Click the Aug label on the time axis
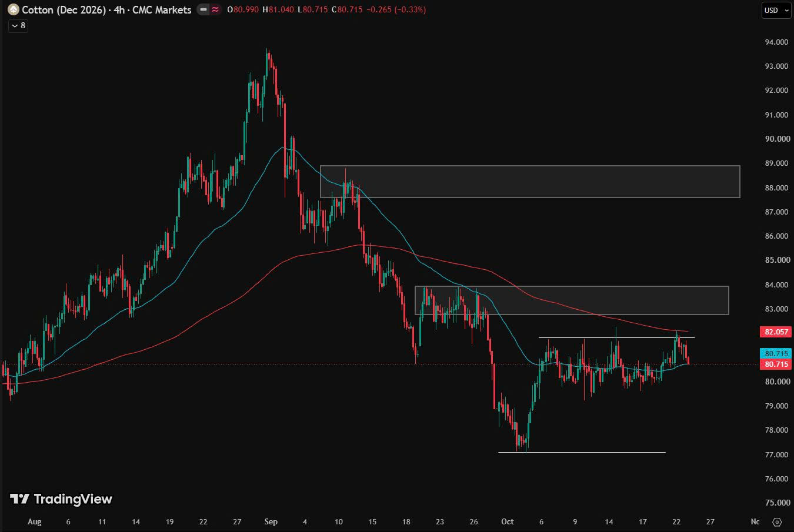The height and width of the screenshot is (532, 794). point(35,521)
